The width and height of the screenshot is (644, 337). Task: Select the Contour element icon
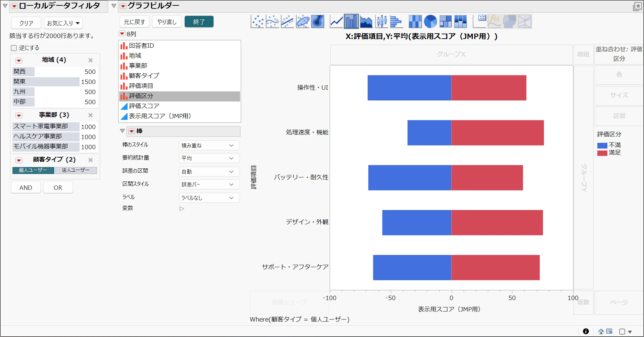point(318,22)
